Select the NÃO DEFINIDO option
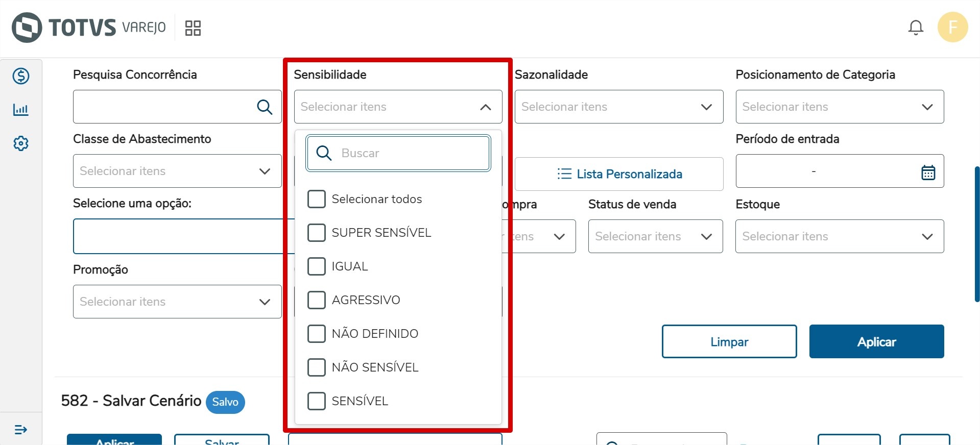Image resolution: width=980 pixels, height=445 pixels. pos(317,334)
